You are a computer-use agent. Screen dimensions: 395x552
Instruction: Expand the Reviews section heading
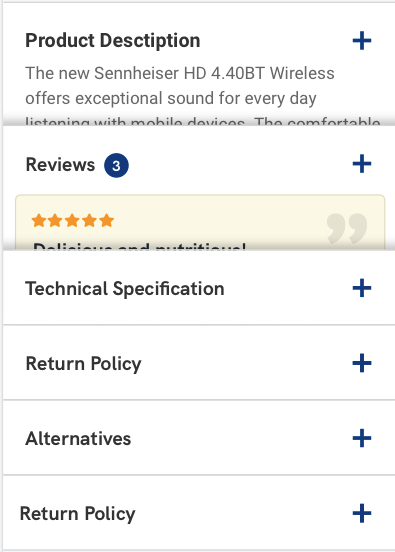[x=60, y=164]
